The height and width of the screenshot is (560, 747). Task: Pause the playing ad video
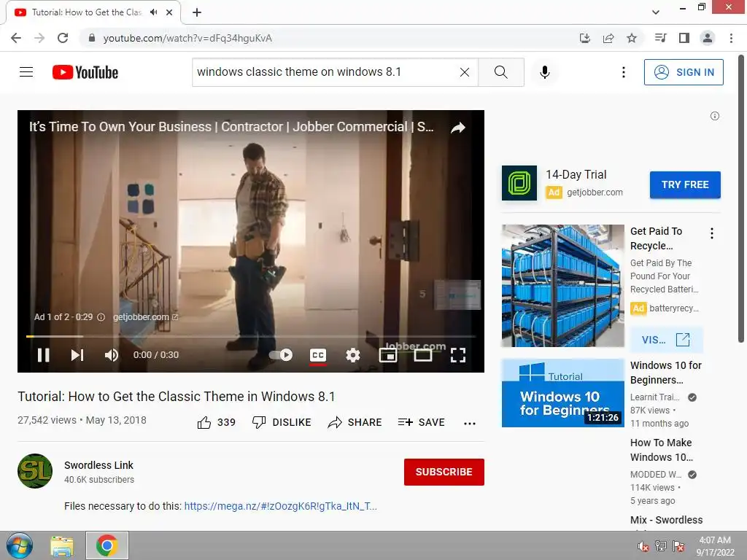click(x=43, y=355)
